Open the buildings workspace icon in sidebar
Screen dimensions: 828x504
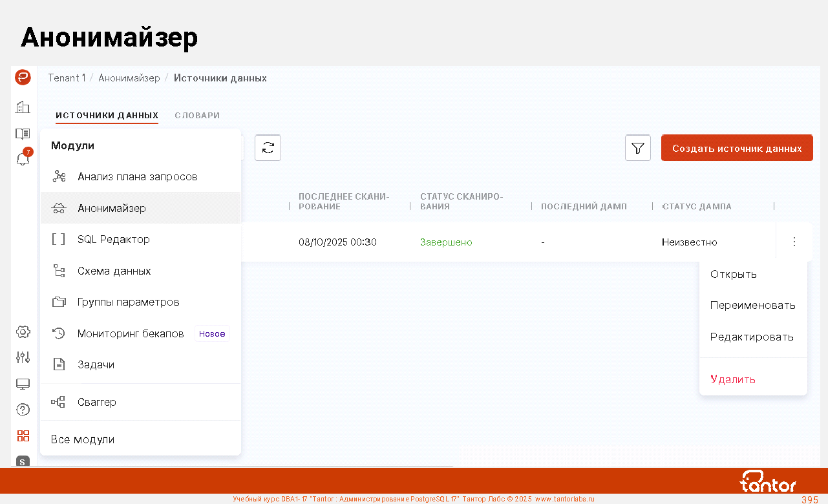(x=23, y=107)
